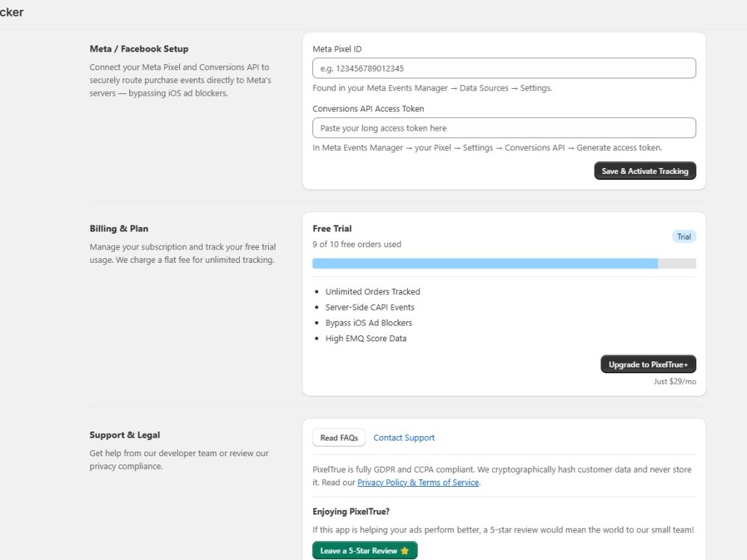Click the Server-Side CAPI Events bullet
Viewport: 747px width, 560px height.
click(370, 307)
